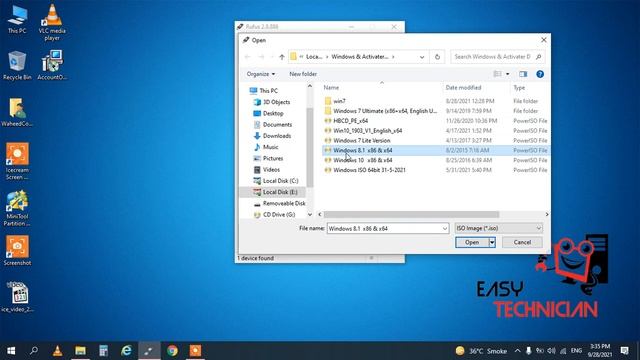
Task: Select Windows 7 Ultimate folder
Action: (384, 111)
